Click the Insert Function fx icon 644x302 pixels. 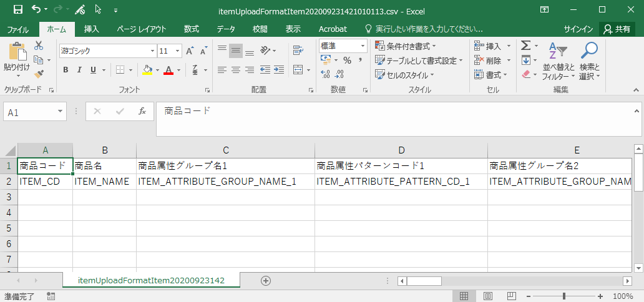pyautogui.click(x=142, y=111)
